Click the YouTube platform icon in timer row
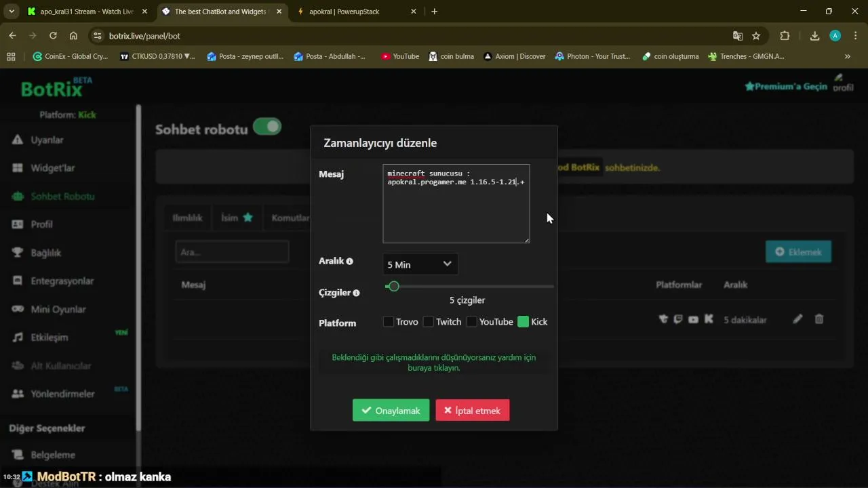This screenshot has height=488, width=868. (x=693, y=319)
